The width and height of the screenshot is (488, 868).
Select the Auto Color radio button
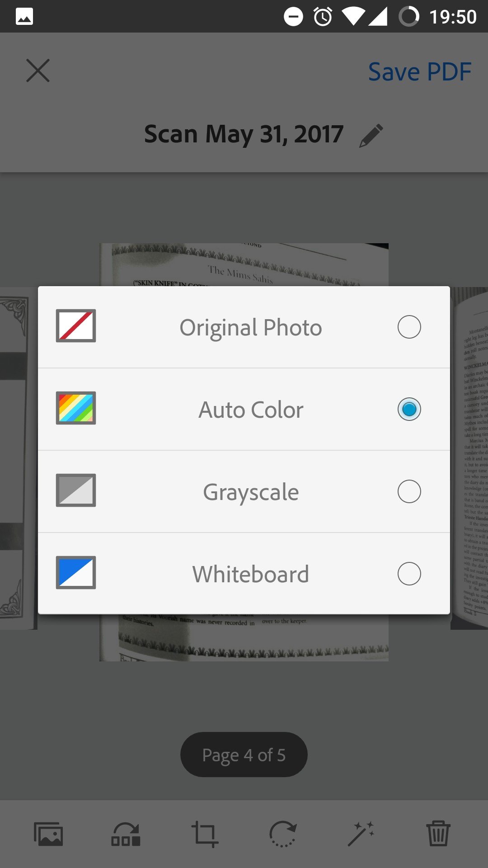click(x=409, y=409)
